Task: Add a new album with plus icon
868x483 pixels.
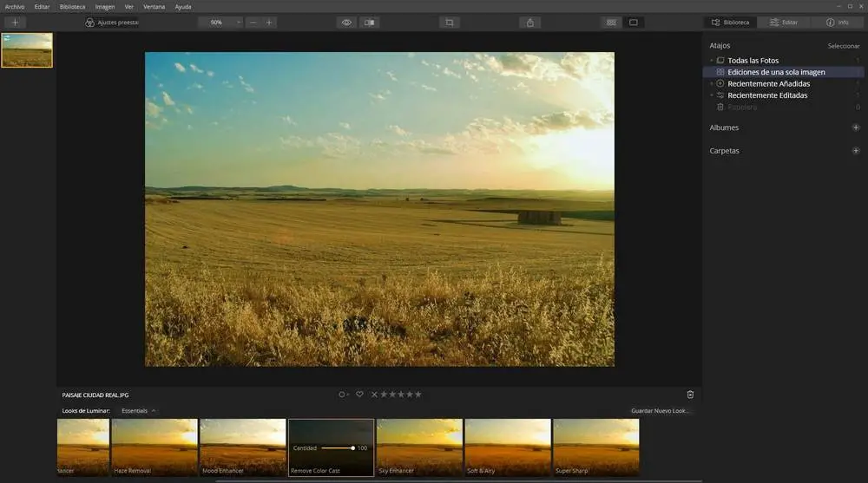Action: 855,127
